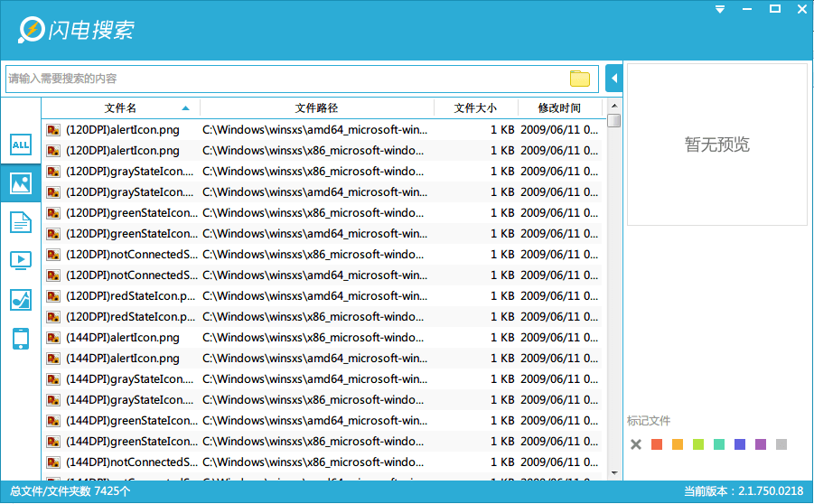Sort by 文件名 column header
Image resolution: width=814 pixels, height=504 pixels.
(x=120, y=108)
